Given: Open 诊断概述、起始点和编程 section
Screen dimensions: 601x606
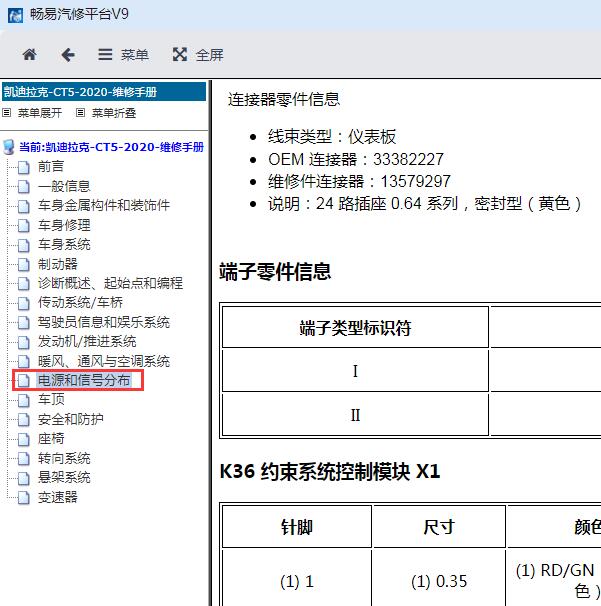Looking at the screenshot, I should tap(110, 283).
